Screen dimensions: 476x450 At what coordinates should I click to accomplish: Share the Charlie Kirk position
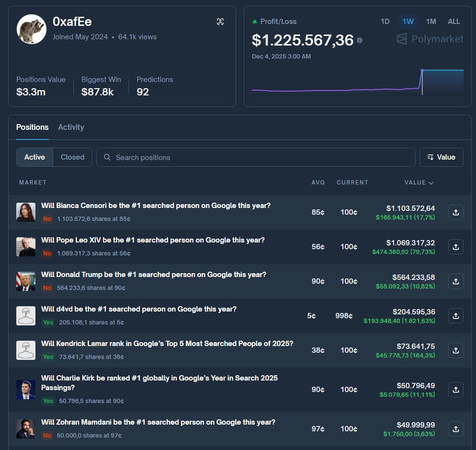pos(455,390)
